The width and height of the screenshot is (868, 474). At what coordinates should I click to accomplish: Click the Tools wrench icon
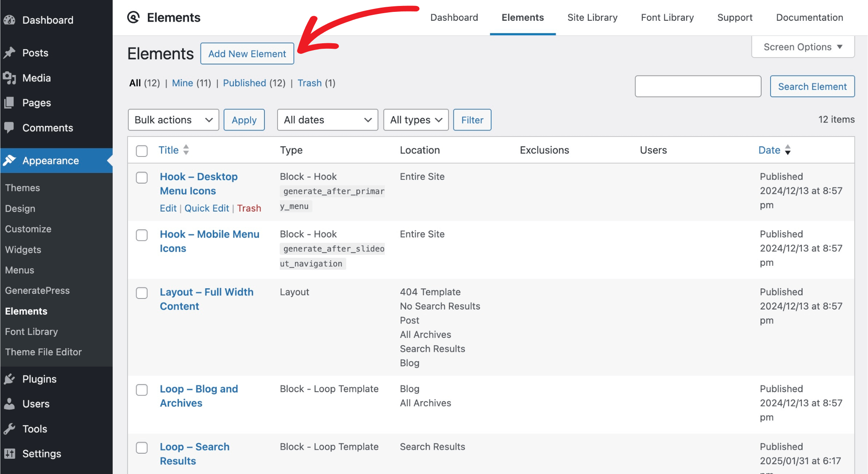coord(9,429)
